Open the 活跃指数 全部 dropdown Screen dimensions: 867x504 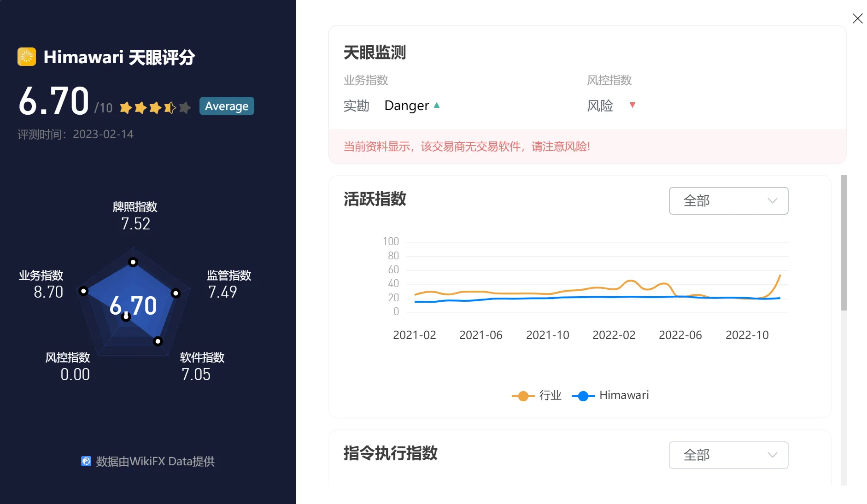pos(728,201)
